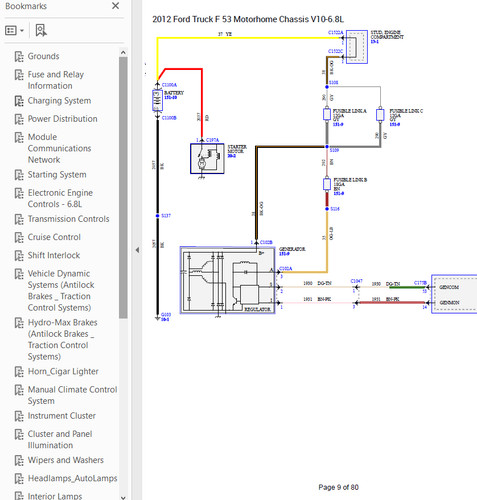Open the bookmarks options dropdown
Viewport: 477px width, 500px height.
click(x=15, y=30)
